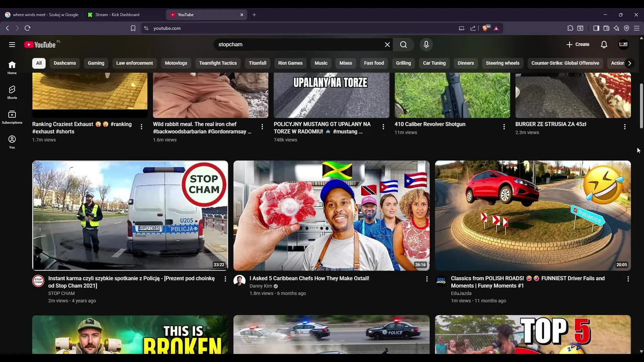Open options for Instant karma video
Viewport: 644px width, 362px height.
click(225, 279)
